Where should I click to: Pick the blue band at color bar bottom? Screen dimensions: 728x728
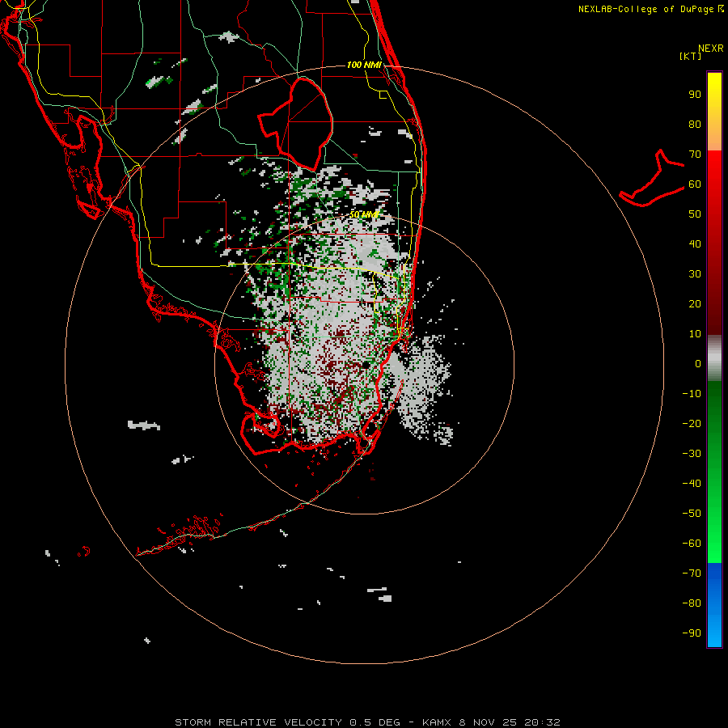pos(714,605)
